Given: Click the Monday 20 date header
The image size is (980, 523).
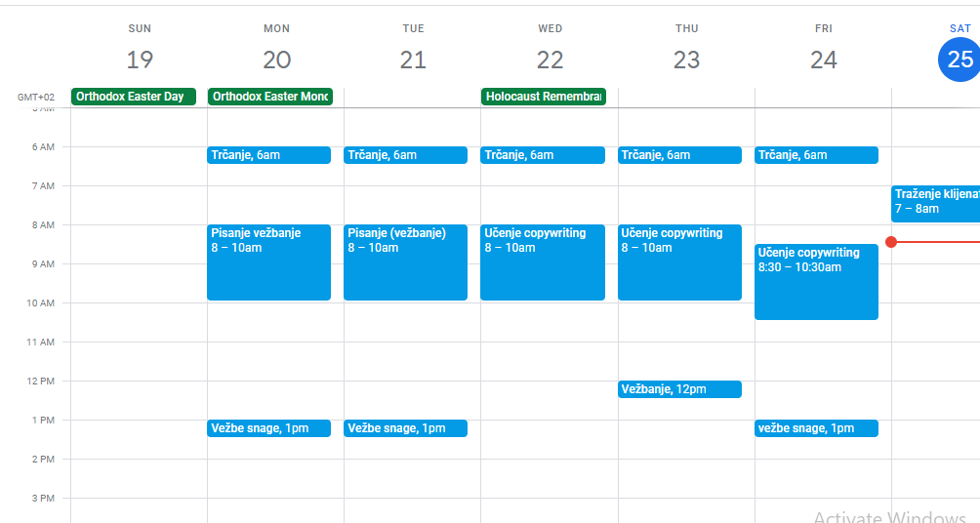Looking at the screenshot, I should pyautogui.click(x=276, y=60).
